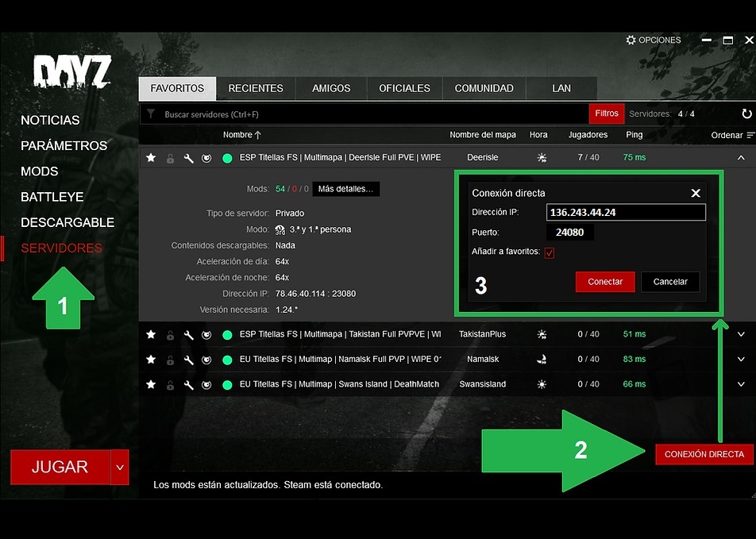Click the padlock icon on Takistan server row
The height and width of the screenshot is (539, 756).
click(x=170, y=334)
